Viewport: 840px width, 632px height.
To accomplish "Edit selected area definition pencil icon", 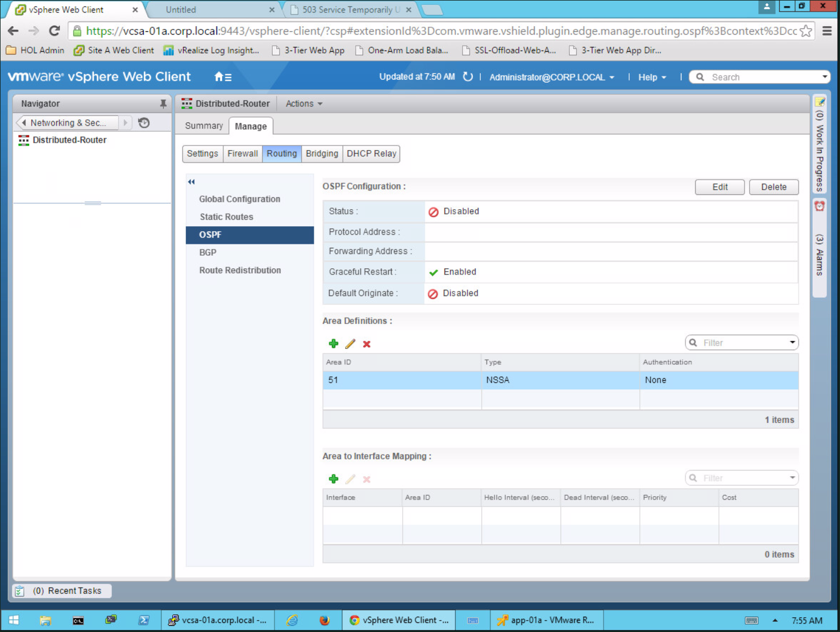I will (350, 343).
